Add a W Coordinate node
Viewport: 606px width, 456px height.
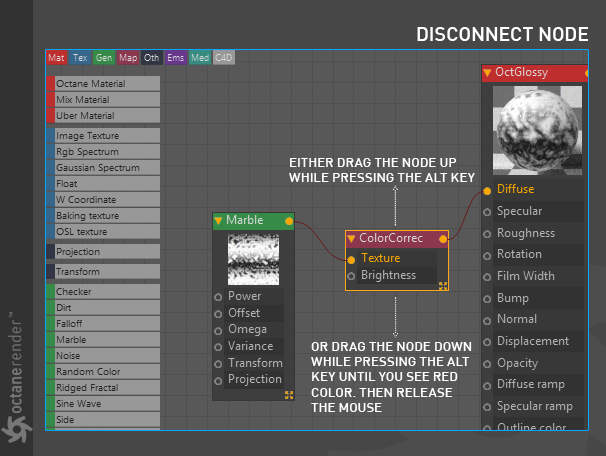pos(103,199)
